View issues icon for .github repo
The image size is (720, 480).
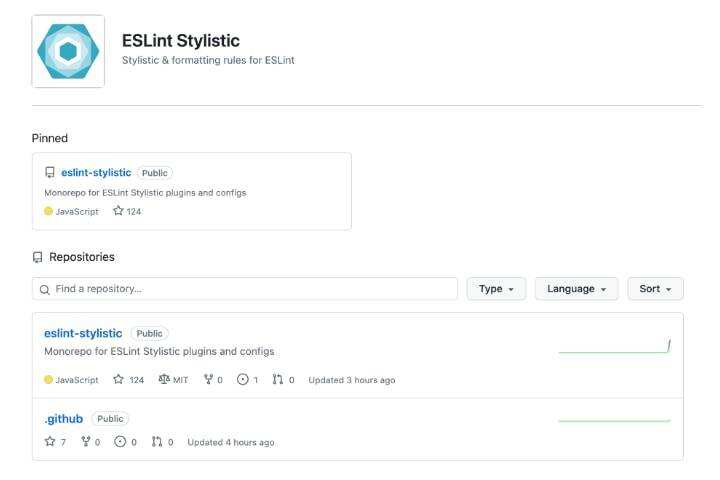(x=120, y=442)
